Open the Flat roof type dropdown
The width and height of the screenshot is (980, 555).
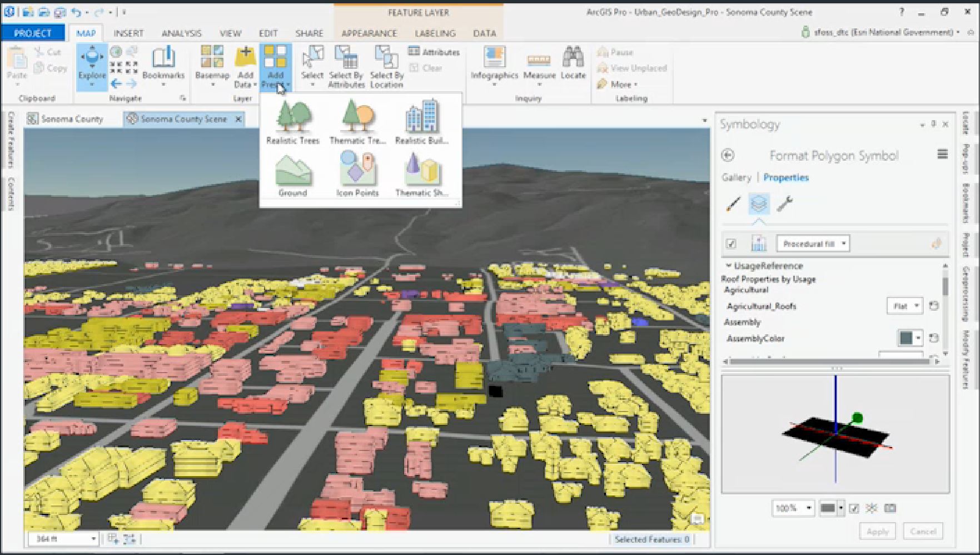point(904,306)
